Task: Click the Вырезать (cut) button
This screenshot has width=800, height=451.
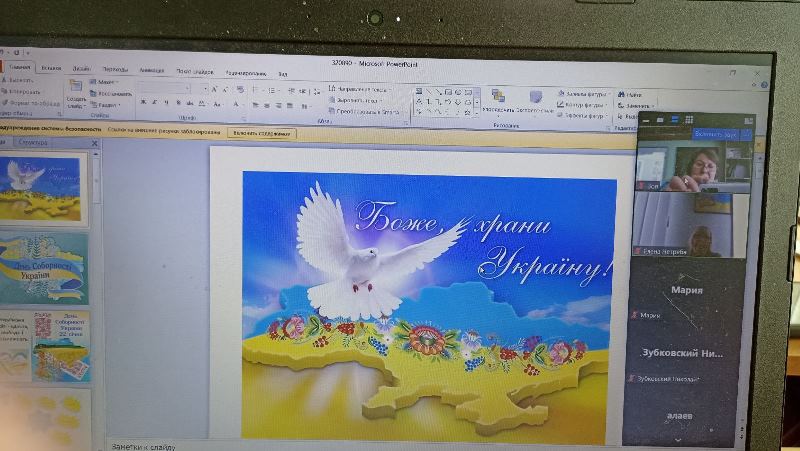Action: coord(18,80)
